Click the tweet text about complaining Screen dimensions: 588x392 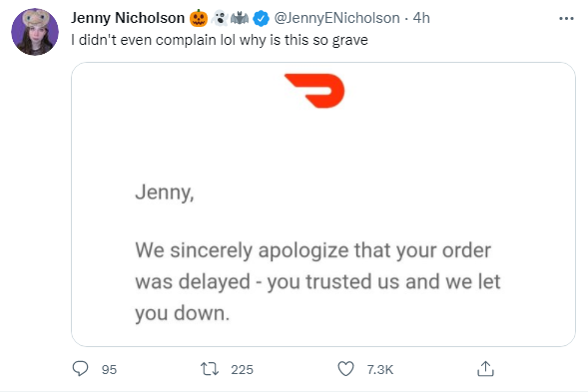click(x=220, y=40)
